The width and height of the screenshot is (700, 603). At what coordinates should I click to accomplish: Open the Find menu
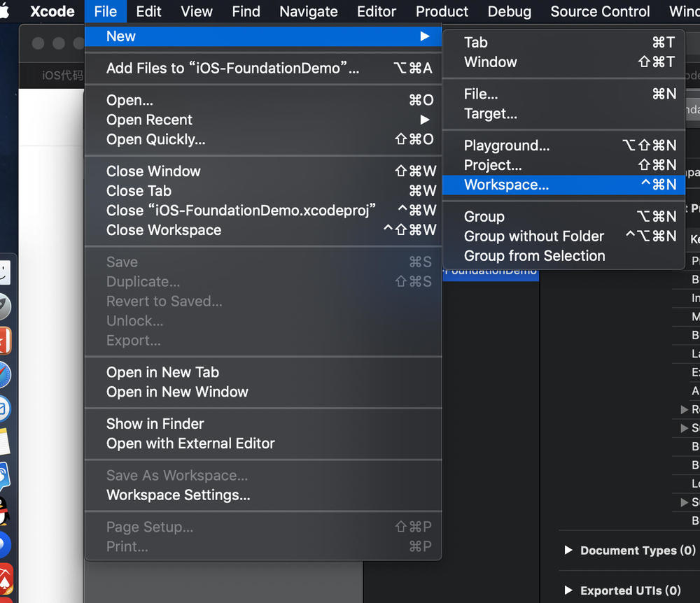[246, 11]
